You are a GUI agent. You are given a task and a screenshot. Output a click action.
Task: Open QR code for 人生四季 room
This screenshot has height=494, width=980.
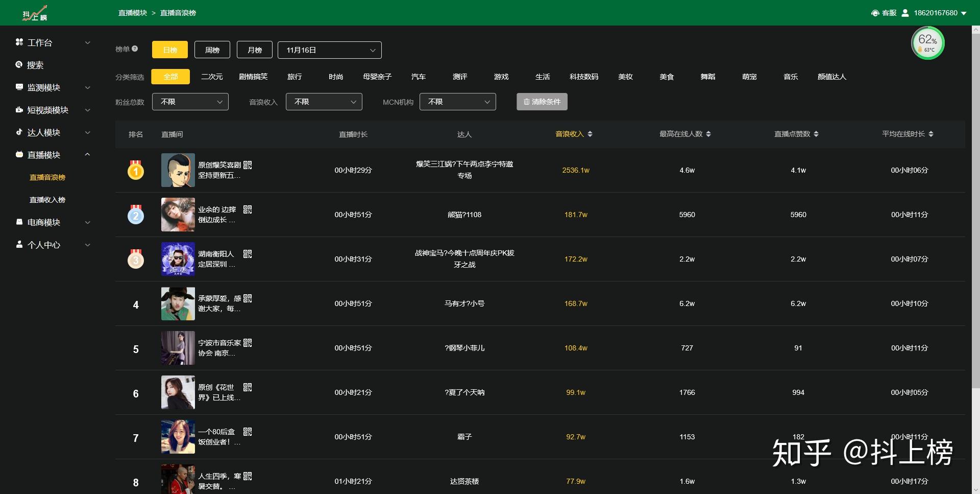pos(248,476)
